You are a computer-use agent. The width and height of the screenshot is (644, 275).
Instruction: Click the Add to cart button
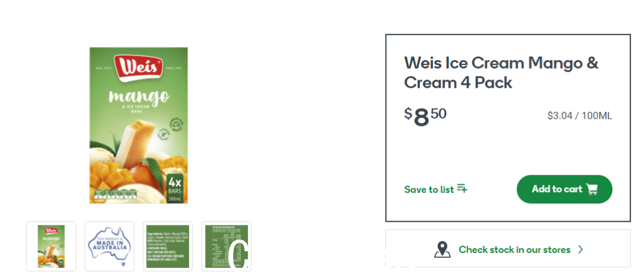564,189
